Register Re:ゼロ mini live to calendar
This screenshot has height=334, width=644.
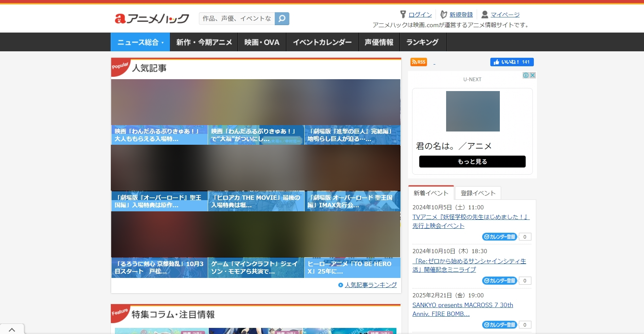(499, 281)
